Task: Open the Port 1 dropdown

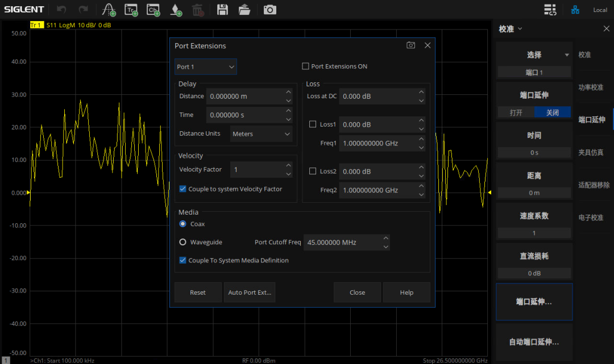Action: tap(205, 67)
